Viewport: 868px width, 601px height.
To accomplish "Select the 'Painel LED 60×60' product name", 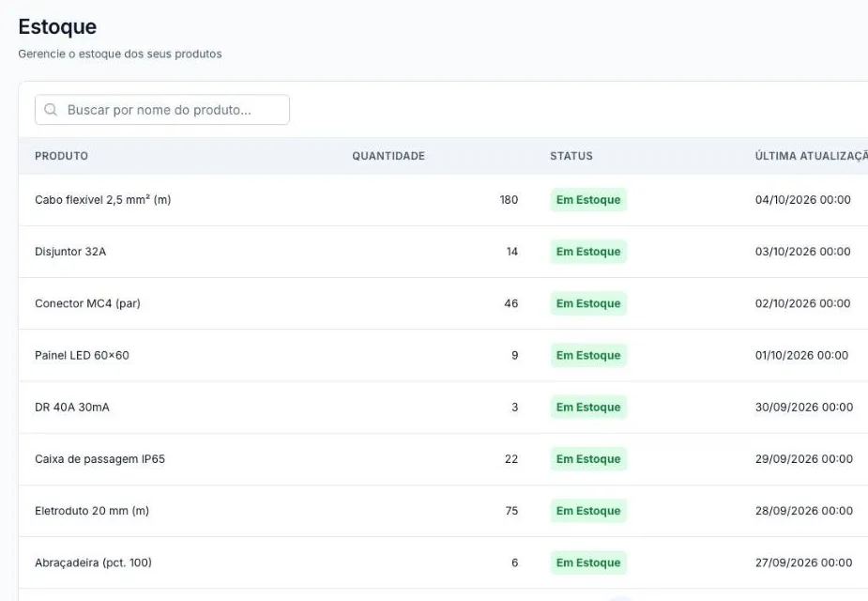I will [x=82, y=356].
